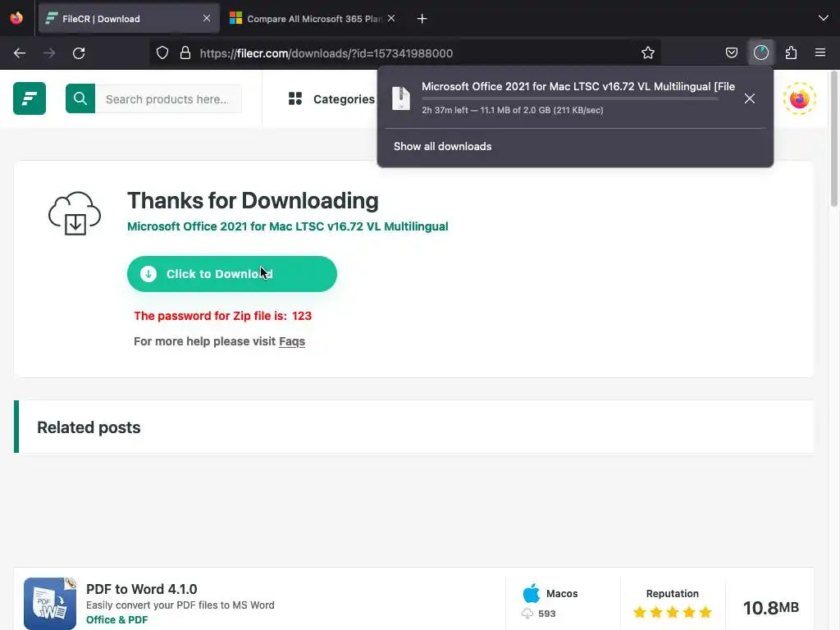Expand the list all tabs chevron
This screenshot has width=840, height=630.
point(824,18)
